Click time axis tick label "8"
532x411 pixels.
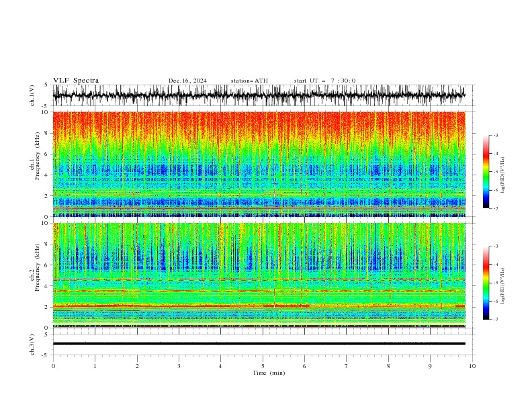pos(388,366)
